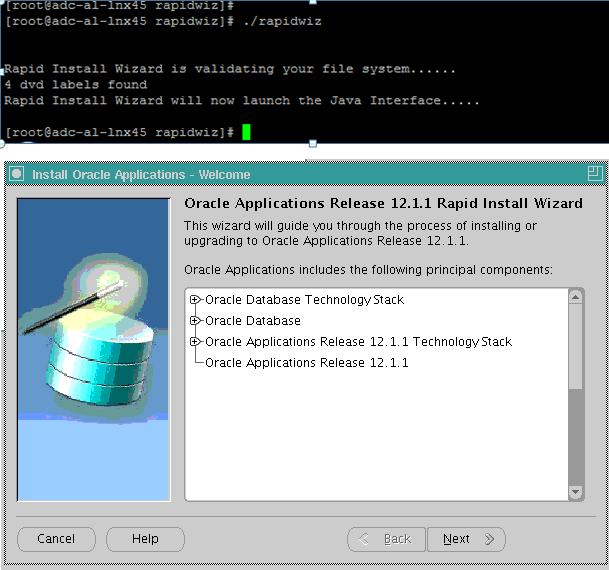The width and height of the screenshot is (609, 570).
Task: Click the green terminal cursor block
Action: tap(246, 132)
